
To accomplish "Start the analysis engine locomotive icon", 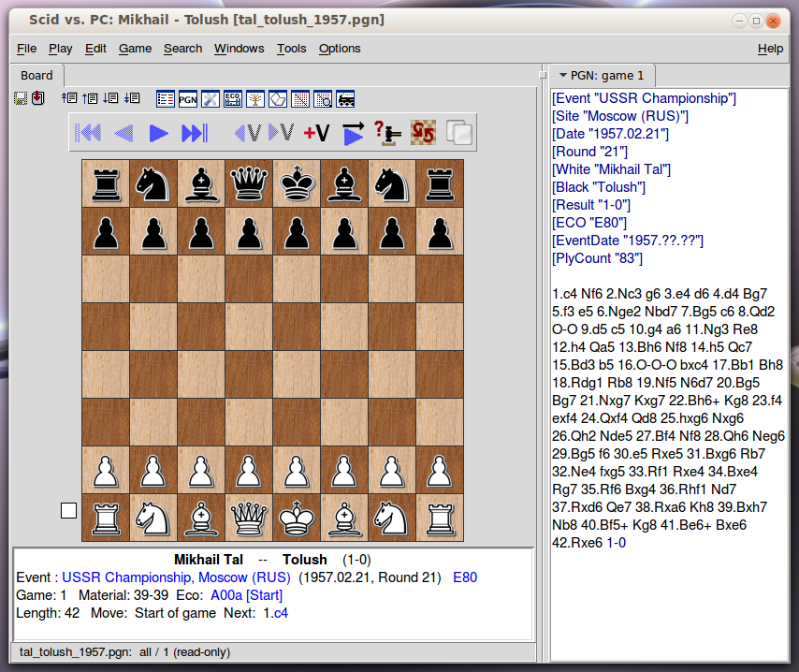I will click(x=345, y=99).
